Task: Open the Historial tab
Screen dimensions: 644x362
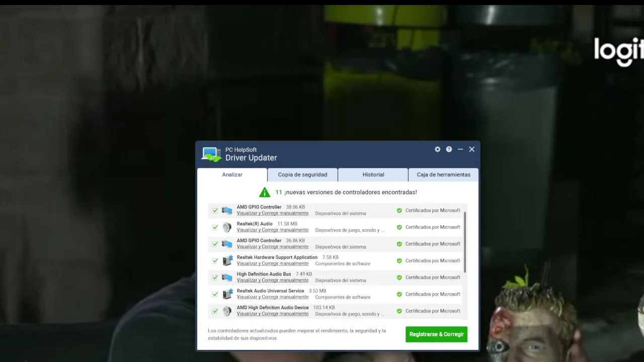Action: [x=373, y=174]
